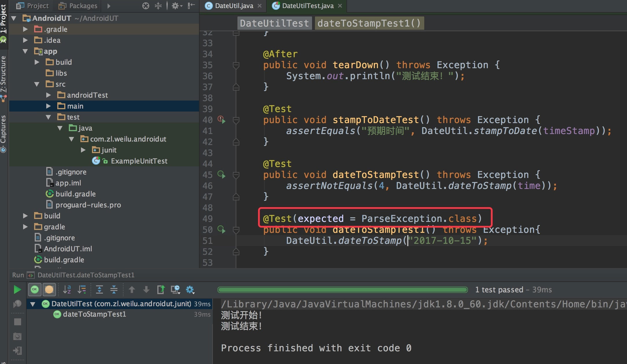Sort test results alphabetically
Screen dimensions: 627x364
[x=67, y=289]
